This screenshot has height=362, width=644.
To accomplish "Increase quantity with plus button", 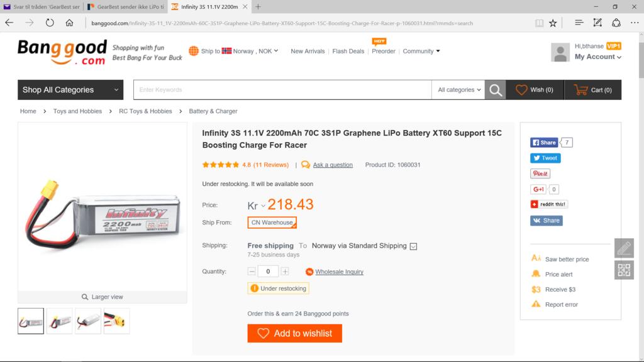I will point(285,271).
